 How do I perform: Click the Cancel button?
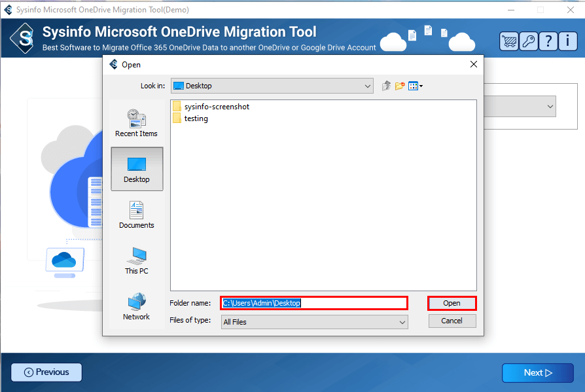tap(452, 321)
